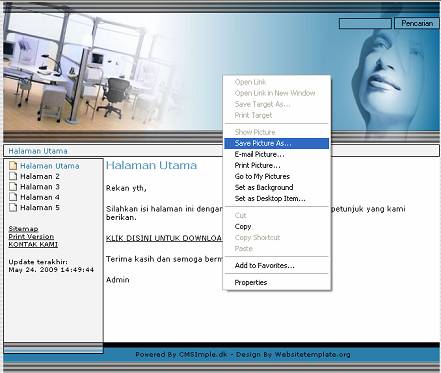The image size is (441, 373).
Task: Click the 'May 24. 2009 14:49:44' timestamp
Action: [x=51, y=270]
